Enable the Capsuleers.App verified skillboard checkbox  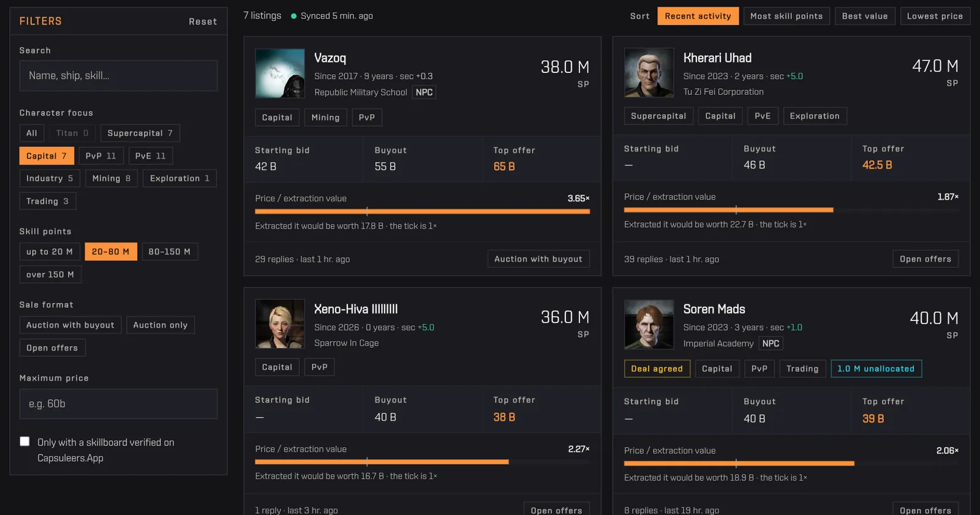tap(24, 442)
